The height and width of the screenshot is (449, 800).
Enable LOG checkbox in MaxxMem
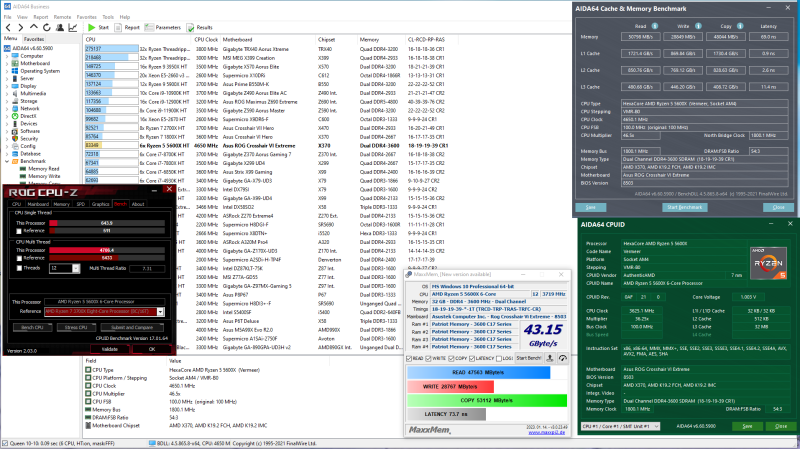(x=498, y=359)
